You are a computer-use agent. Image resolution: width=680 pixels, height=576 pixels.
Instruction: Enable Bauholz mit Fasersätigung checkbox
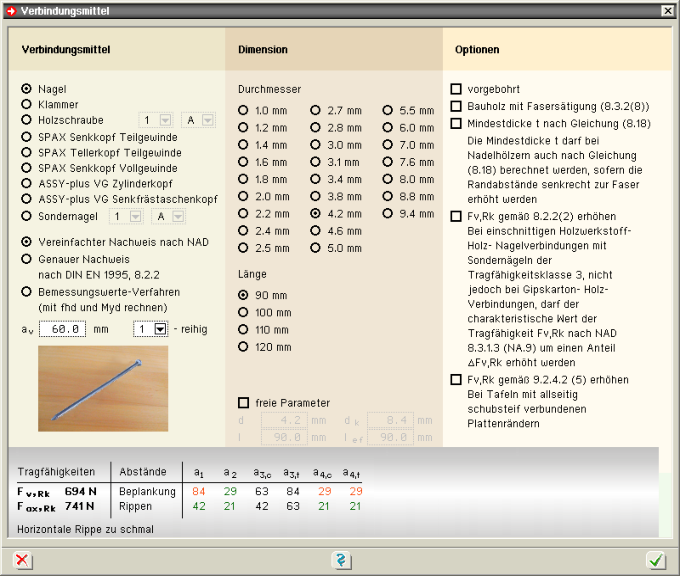pyautogui.click(x=457, y=106)
